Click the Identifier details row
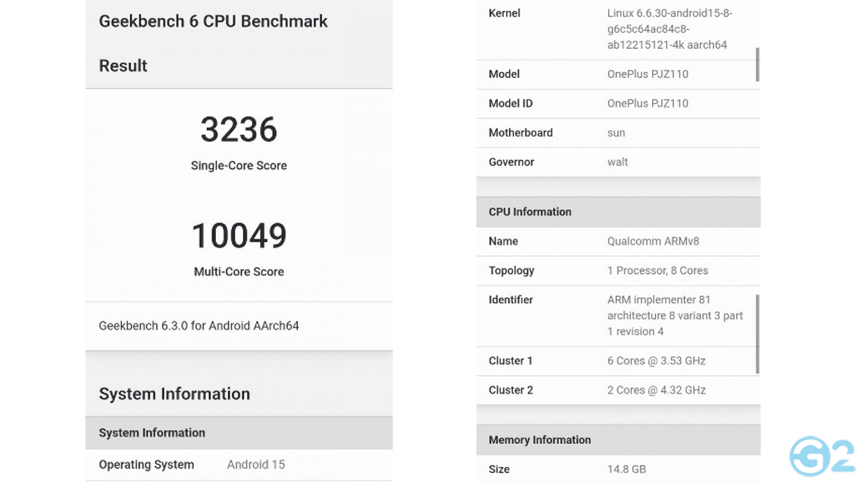This screenshot has height=483, width=868. pos(618,315)
